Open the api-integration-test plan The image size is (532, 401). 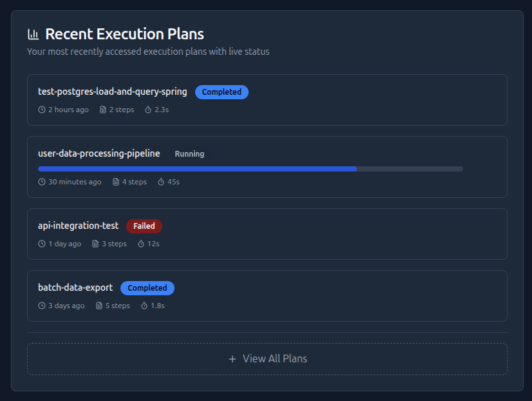pyautogui.click(x=79, y=226)
